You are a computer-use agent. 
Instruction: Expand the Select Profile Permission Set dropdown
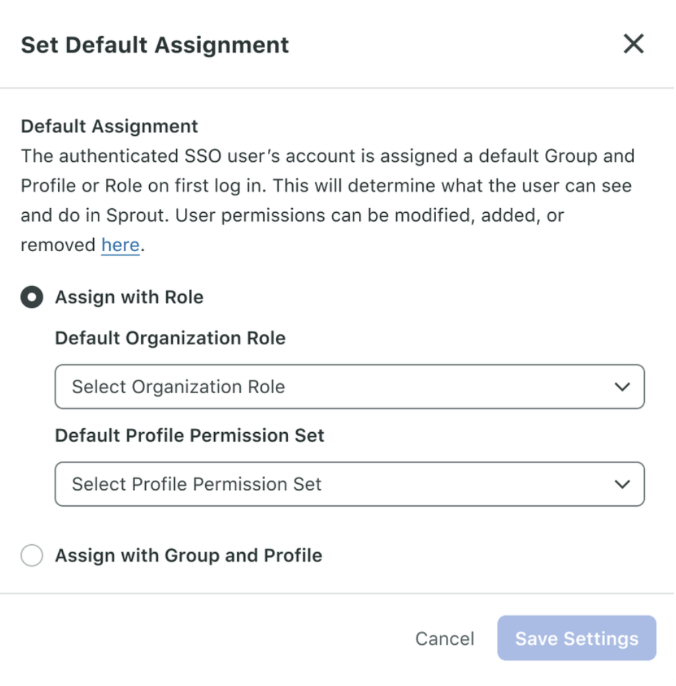tap(350, 484)
